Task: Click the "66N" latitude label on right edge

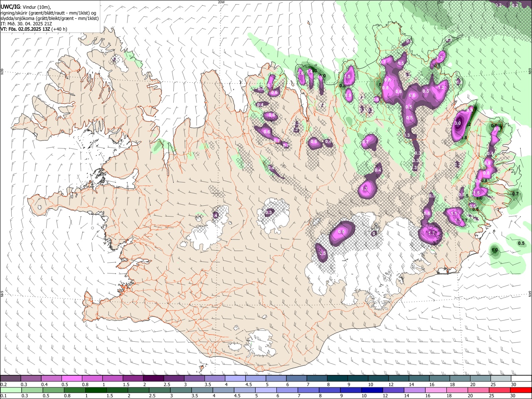Action: coord(530,71)
